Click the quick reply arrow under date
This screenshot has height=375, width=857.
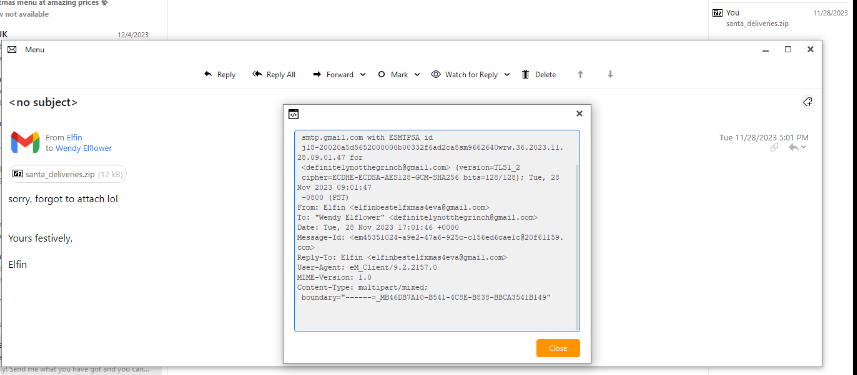pos(793,148)
